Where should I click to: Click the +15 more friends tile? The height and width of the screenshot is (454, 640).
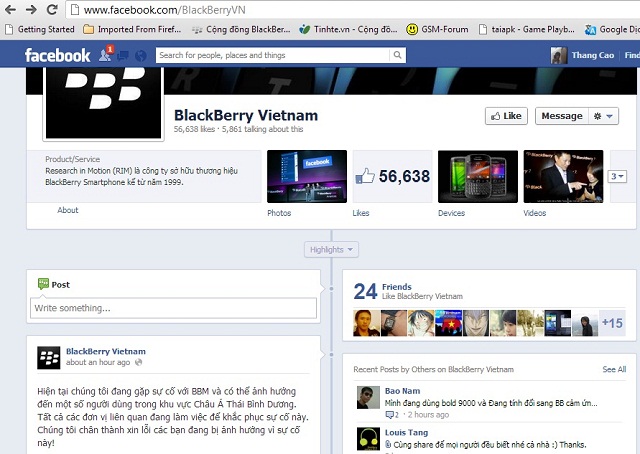612,322
